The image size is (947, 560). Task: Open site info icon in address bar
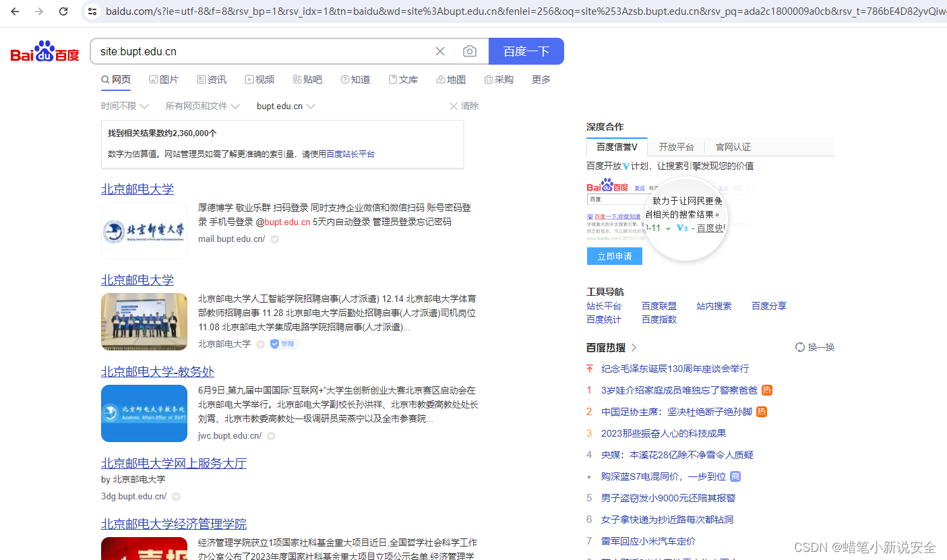(93, 11)
